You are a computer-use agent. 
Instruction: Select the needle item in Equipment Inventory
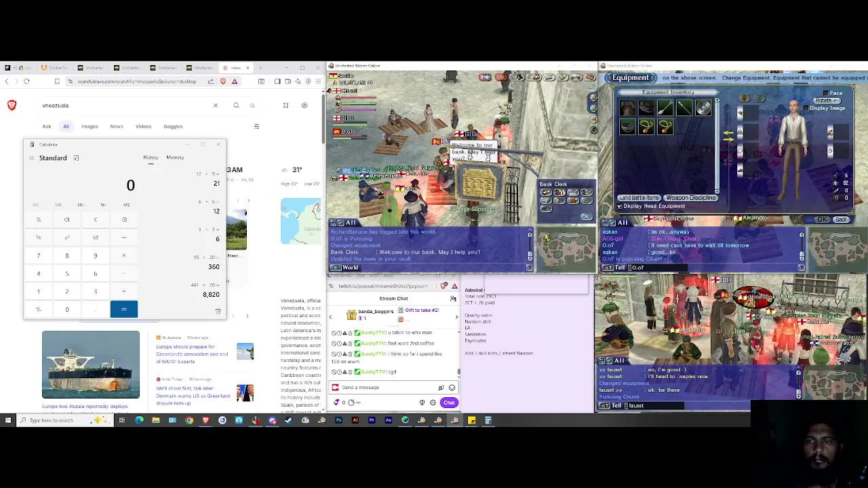click(684, 108)
